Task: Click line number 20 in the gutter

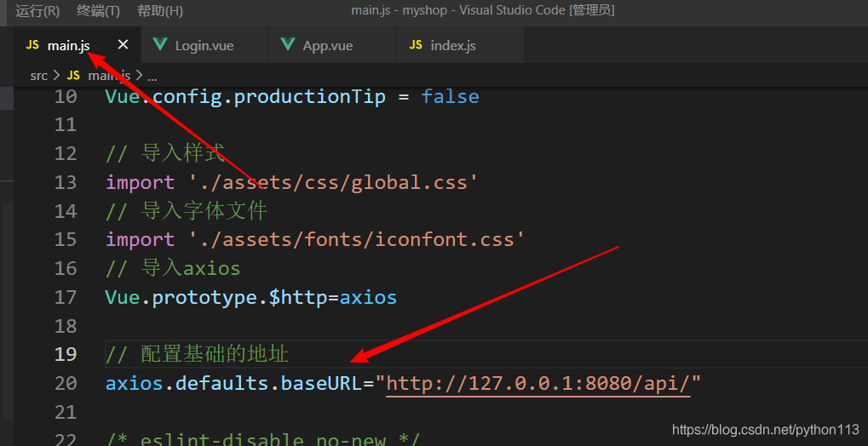Action: [x=66, y=383]
